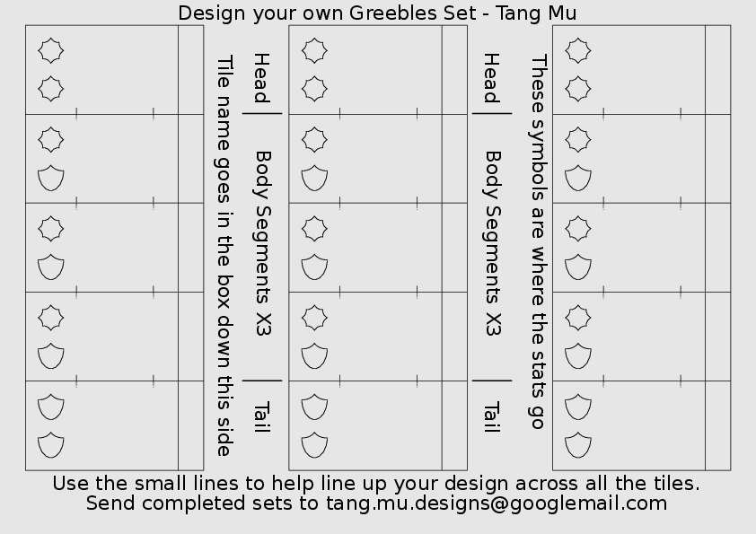The image size is (756, 534).
Task: Select the star in the right column's second body tile
Action: pyautogui.click(x=578, y=228)
